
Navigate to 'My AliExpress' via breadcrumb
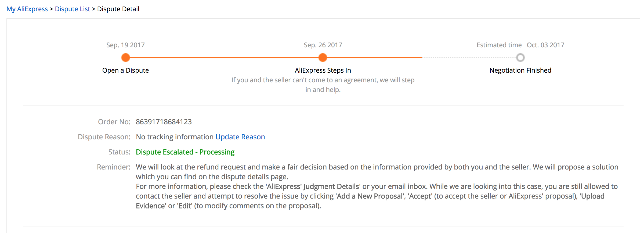pyautogui.click(x=27, y=9)
